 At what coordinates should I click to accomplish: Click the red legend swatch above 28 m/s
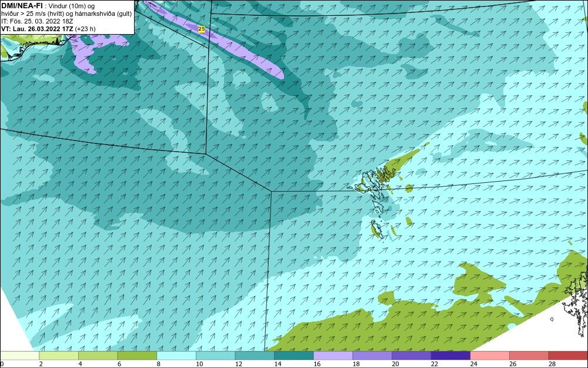tap(568, 356)
